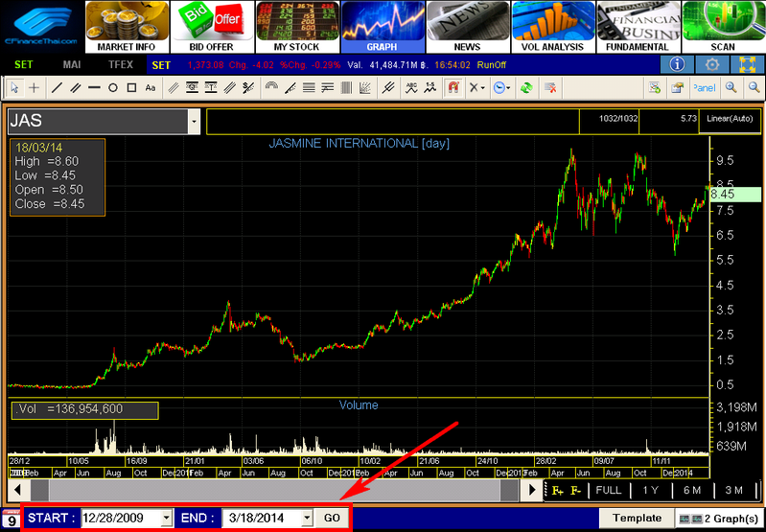Open the SCAN section
Viewport: 766px width, 532px height.
724,27
